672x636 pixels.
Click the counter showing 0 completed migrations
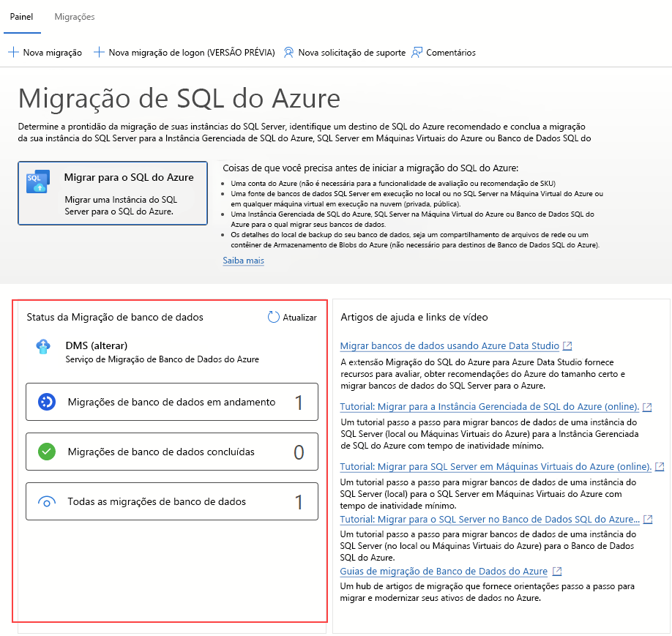click(298, 451)
